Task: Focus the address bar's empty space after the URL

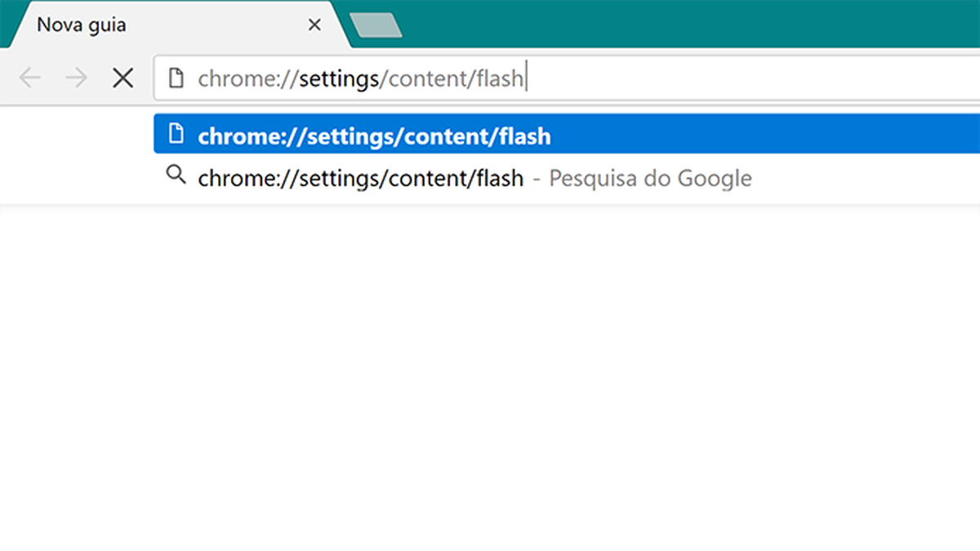Action: click(751, 78)
